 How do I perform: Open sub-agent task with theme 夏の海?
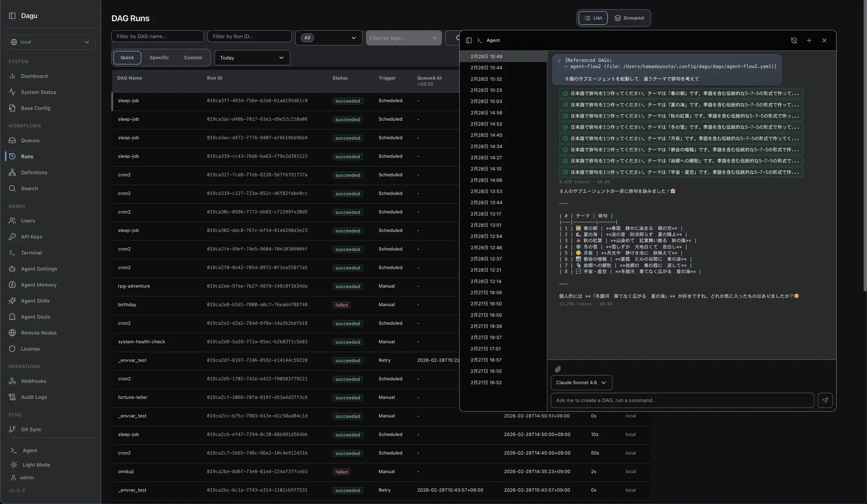click(x=681, y=105)
